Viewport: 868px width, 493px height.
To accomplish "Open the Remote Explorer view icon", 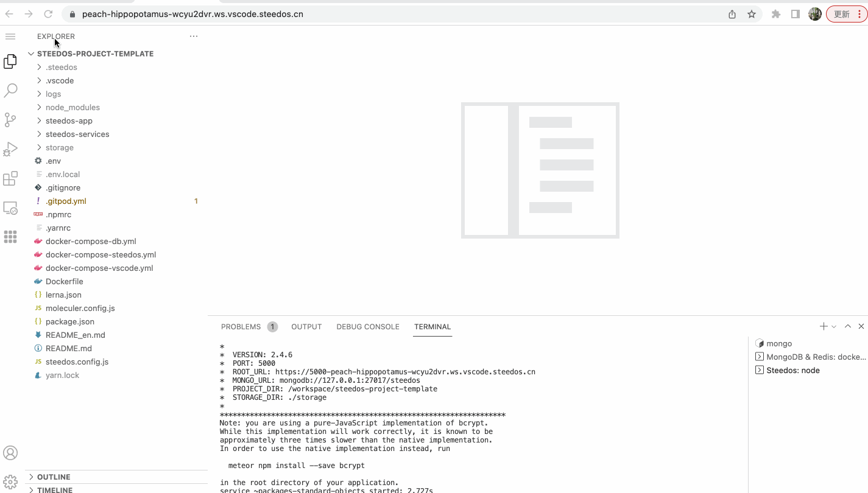I will click(x=10, y=208).
